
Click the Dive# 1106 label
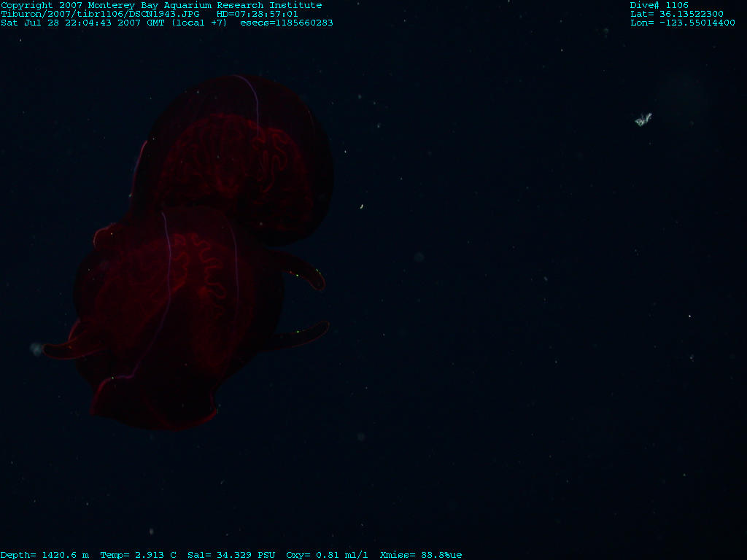point(659,5)
